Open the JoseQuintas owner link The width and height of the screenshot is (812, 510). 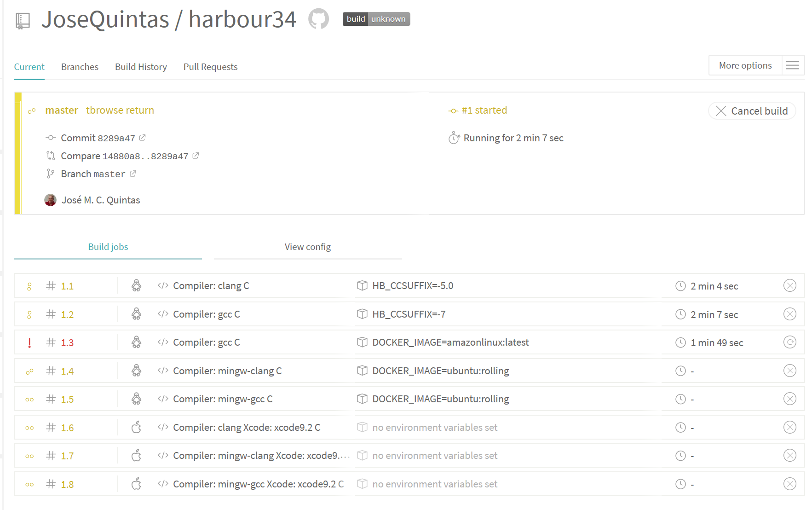105,19
